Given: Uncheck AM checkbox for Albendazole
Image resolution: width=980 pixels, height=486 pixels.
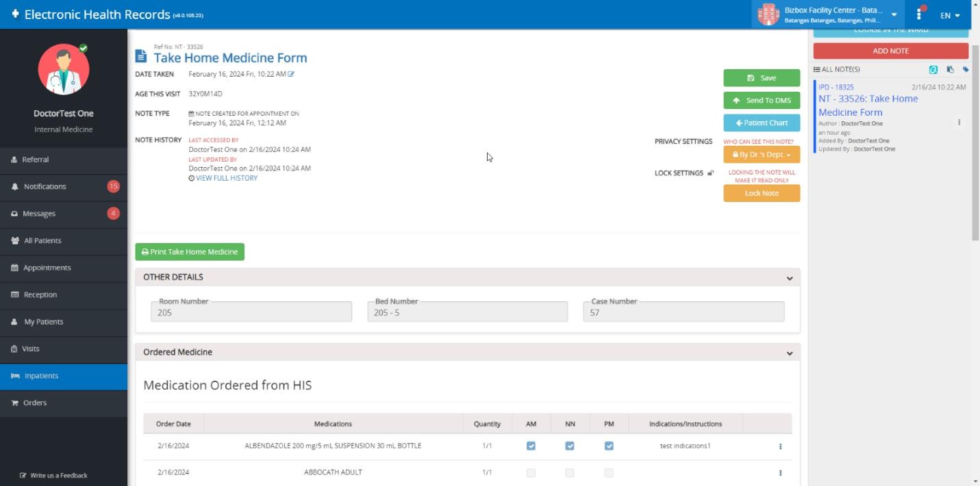Looking at the screenshot, I should click(x=531, y=446).
